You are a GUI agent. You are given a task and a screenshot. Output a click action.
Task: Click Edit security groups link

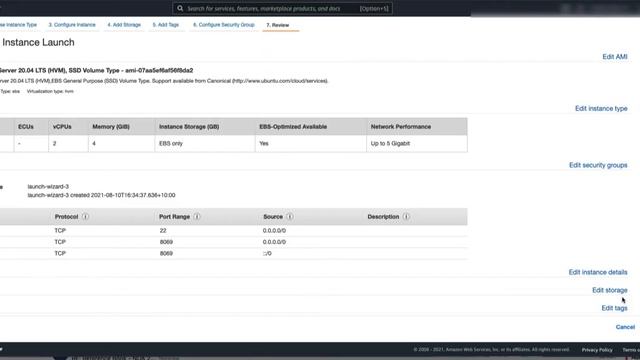(598, 165)
